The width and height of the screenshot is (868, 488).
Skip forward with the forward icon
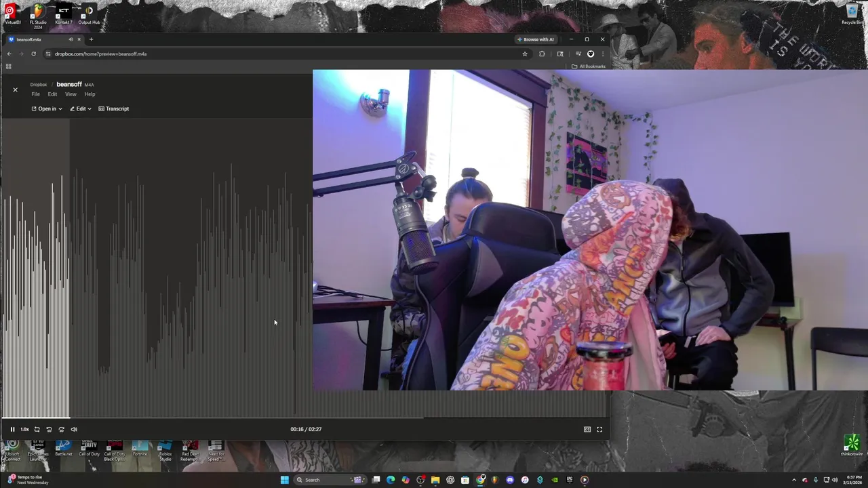point(61,429)
